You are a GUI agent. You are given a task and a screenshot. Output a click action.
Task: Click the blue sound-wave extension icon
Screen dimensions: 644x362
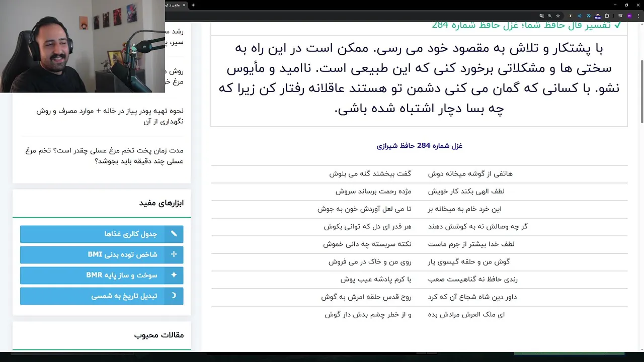(x=579, y=16)
